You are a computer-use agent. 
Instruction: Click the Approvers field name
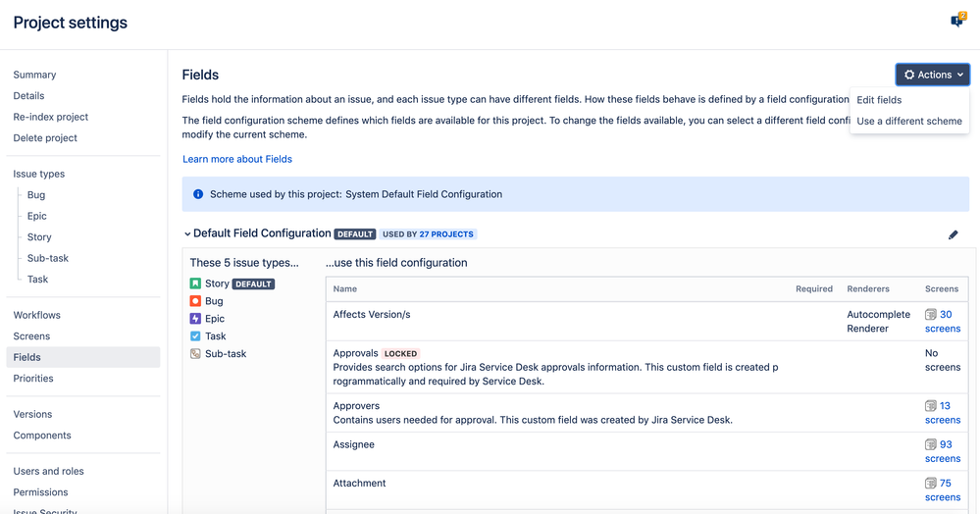click(x=356, y=406)
